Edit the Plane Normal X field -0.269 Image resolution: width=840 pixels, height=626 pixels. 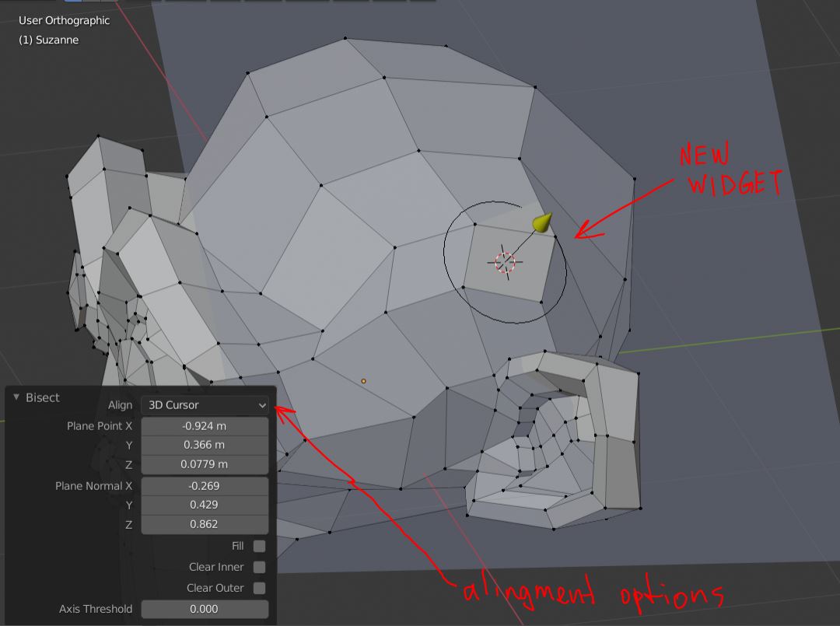point(205,486)
